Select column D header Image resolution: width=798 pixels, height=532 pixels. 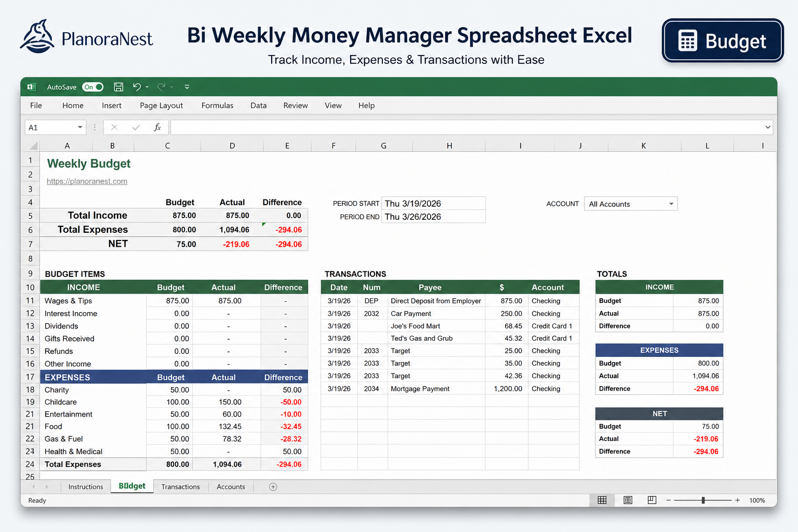coord(232,146)
